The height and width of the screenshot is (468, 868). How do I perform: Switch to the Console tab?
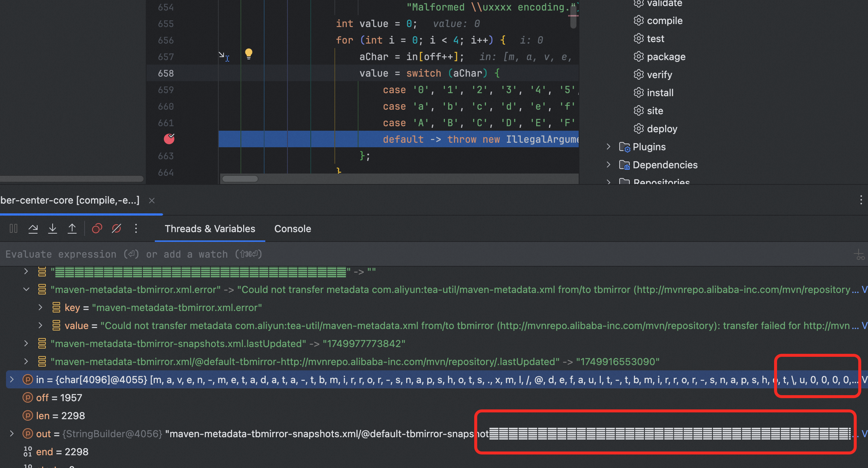(x=292, y=229)
